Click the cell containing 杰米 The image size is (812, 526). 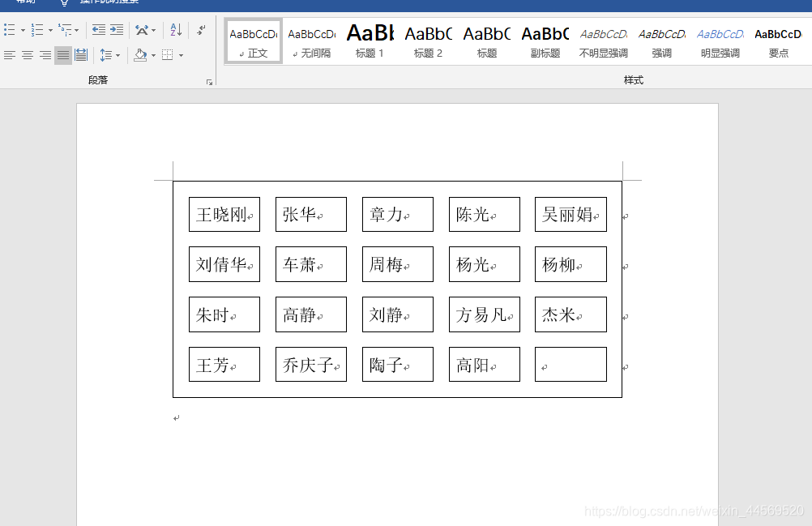(x=571, y=314)
